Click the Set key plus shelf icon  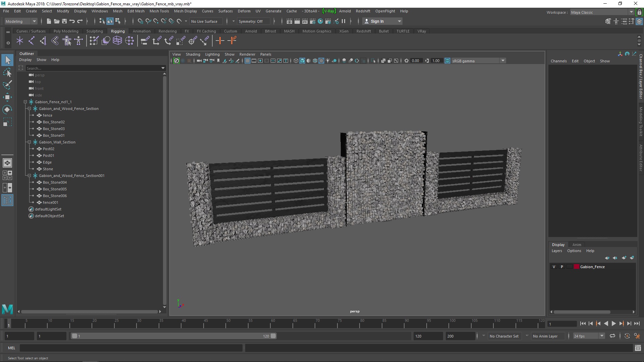click(x=220, y=41)
